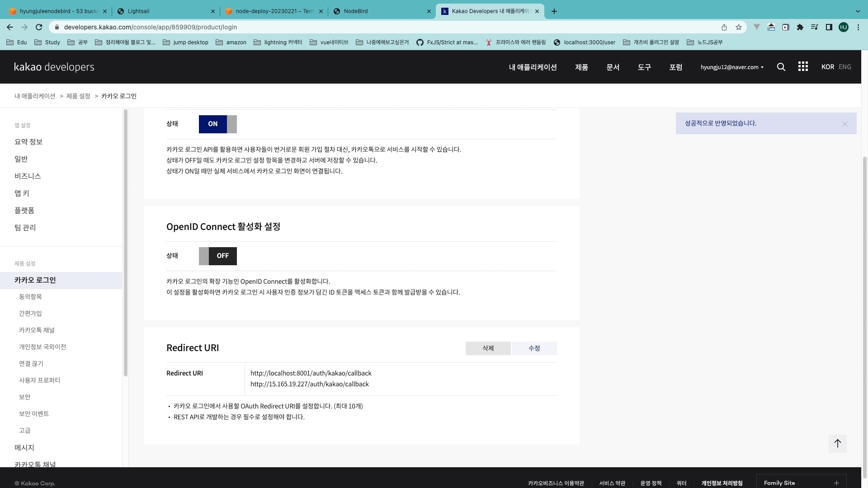The width and height of the screenshot is (868, 488).
Task: Close the Lightsail tab
Action: pos(213,11)
